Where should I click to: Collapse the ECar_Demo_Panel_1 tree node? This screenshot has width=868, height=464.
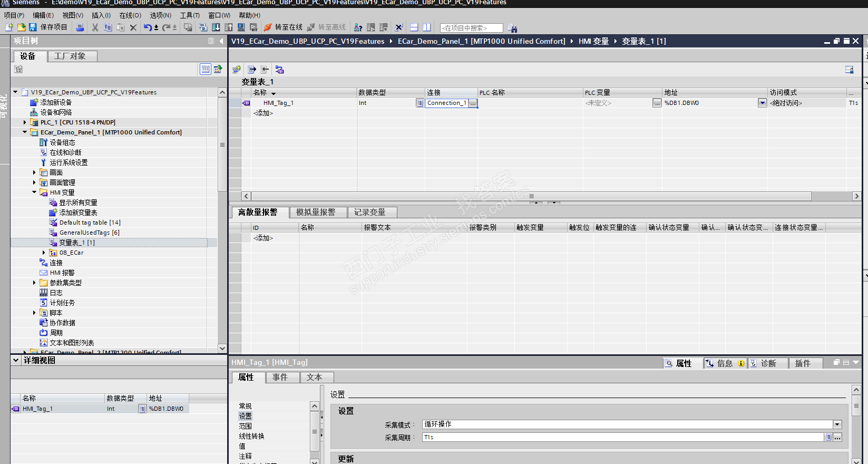[x=25, y=132]
